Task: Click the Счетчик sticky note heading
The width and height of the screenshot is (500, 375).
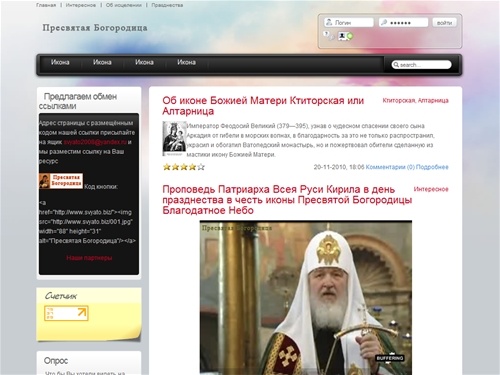Action: (x=61, y=296)
